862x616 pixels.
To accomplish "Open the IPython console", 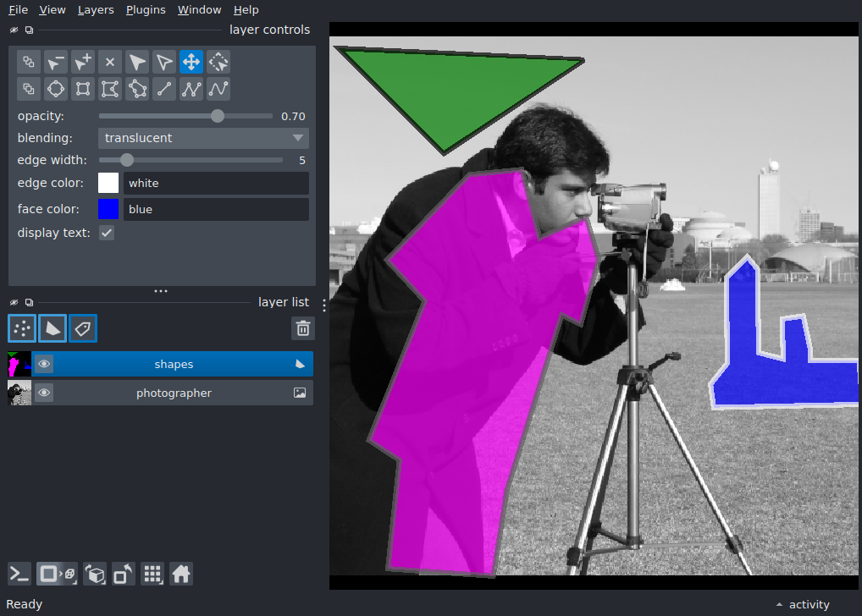I will click(19, 575).
